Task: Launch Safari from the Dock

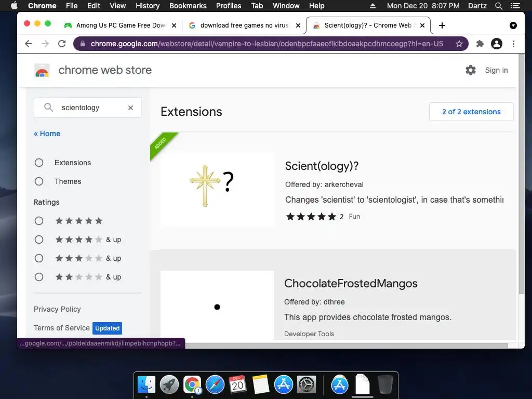Action: point(215,385)
